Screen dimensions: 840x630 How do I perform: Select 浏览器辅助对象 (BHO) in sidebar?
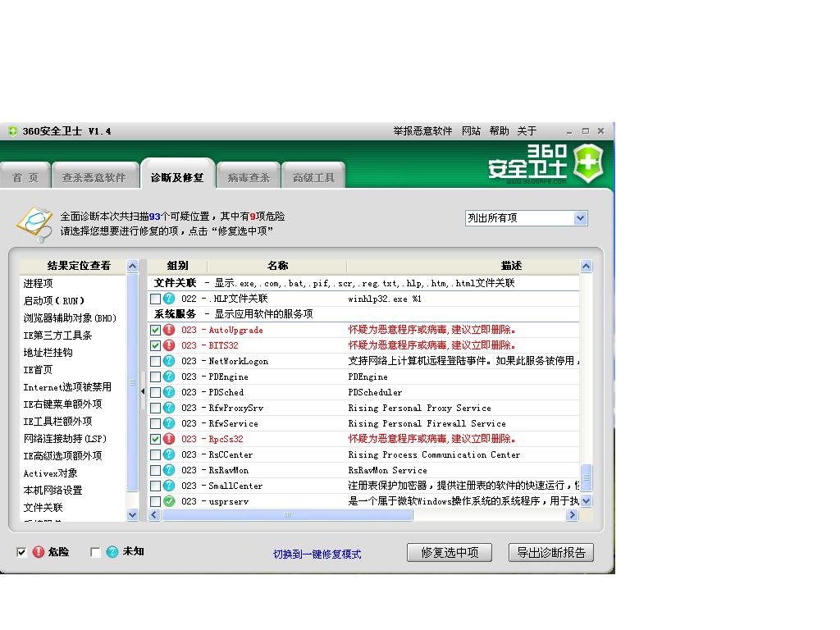tap(70, 317)
